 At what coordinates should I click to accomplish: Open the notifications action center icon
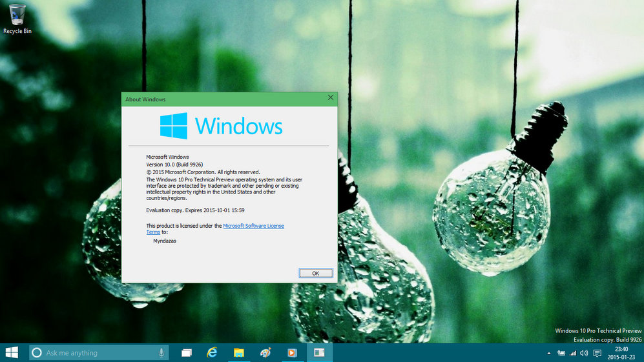coord(597,354)
